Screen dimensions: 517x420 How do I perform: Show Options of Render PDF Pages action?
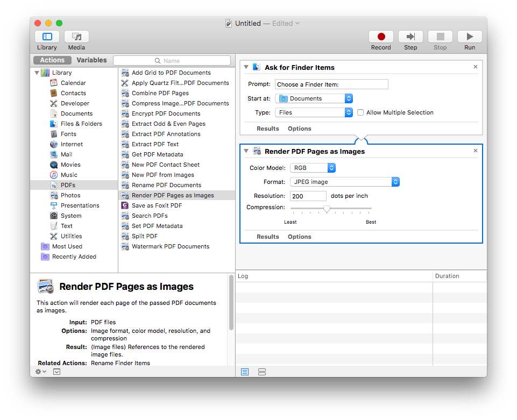299,237
